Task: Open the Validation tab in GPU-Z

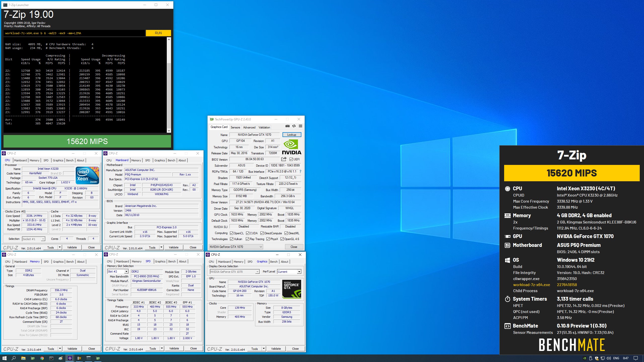Action: tap(264, 127)
